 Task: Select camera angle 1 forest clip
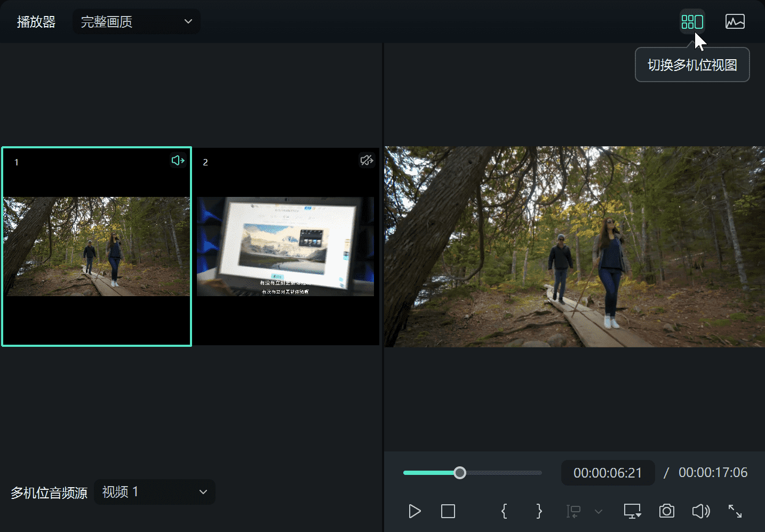click(x=97, y=247)
